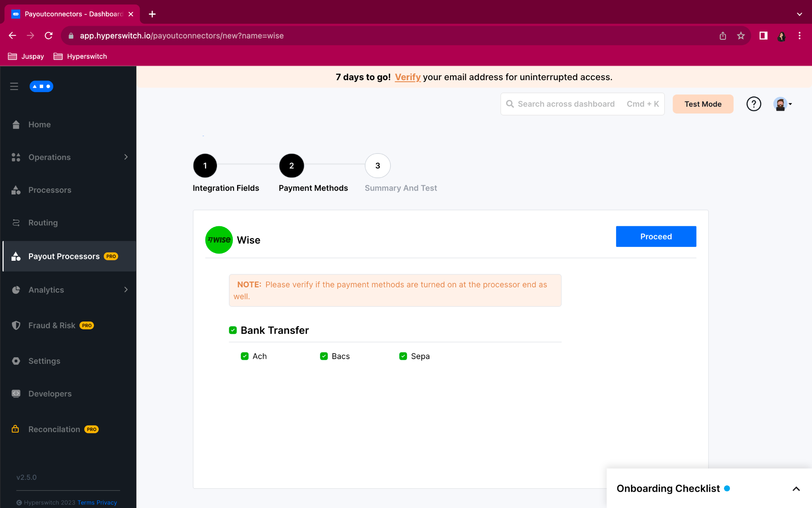Click the help question mark icon
This screenshot has height=508, width=812.
(754, 104)
